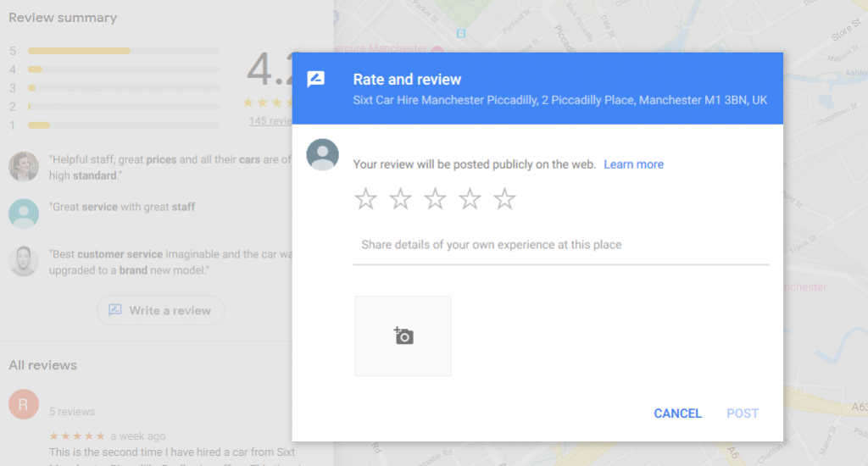
Task: Click the user profile avatar in dialog
Action: point(323,154)
